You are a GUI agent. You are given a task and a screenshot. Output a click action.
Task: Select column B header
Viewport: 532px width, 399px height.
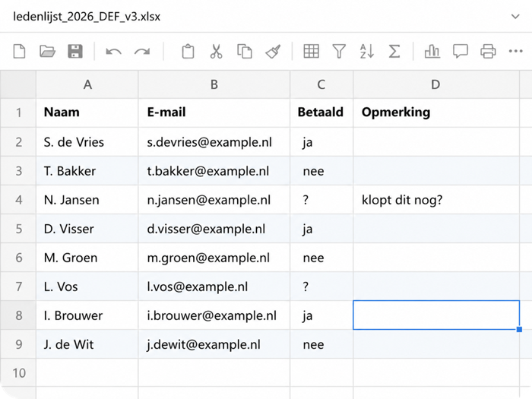click(214, 84)
